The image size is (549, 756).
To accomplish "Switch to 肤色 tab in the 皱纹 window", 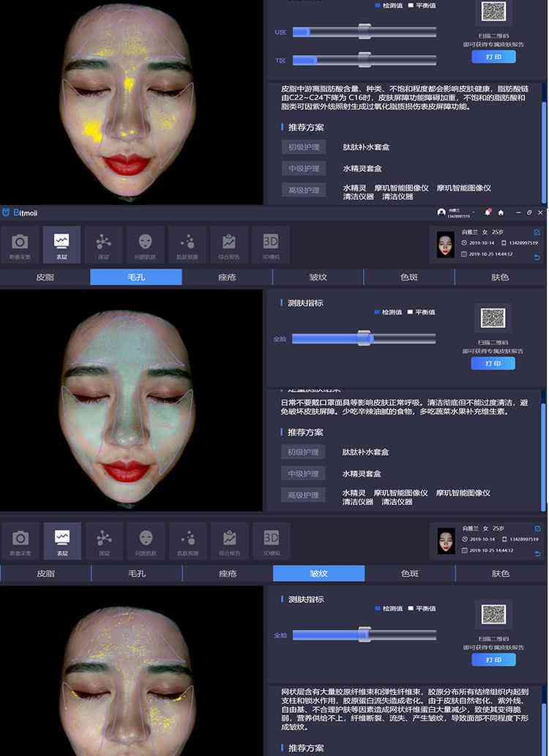I will (x=500, y=574).
